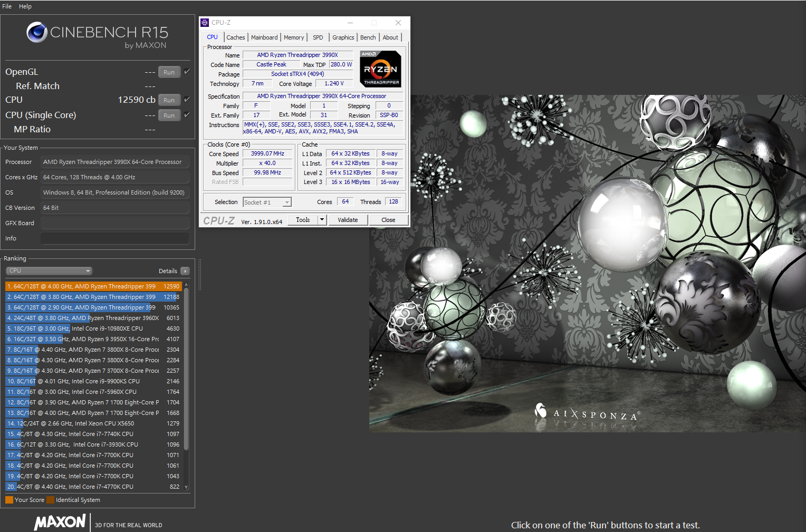Switch to the About tab in CPU-Z

click(390, 37)
